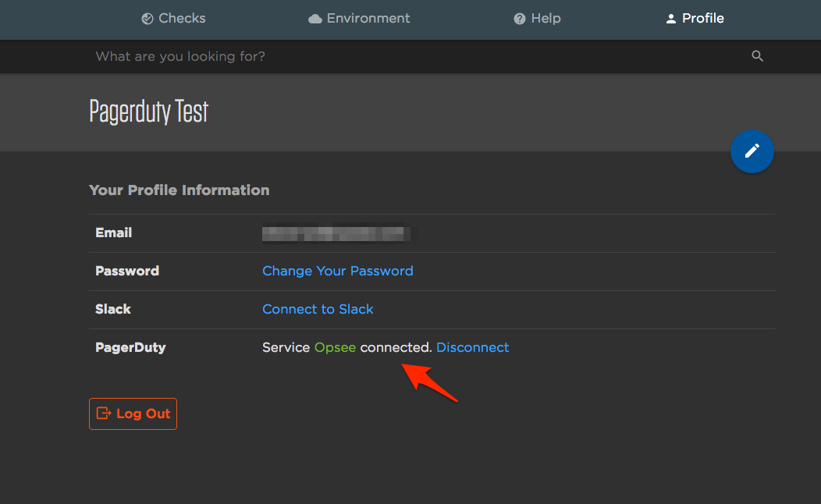Viewport: 821px width, 504px height.
Task: Open the Help tab label
Action: pyautogui.click(x=546, y=18)
